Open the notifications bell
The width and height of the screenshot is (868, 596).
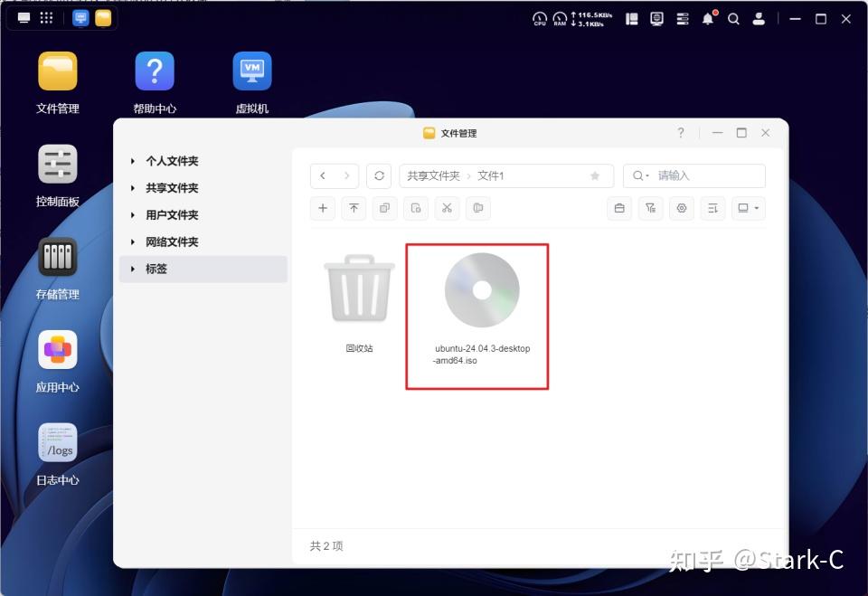tap(708, 19)
